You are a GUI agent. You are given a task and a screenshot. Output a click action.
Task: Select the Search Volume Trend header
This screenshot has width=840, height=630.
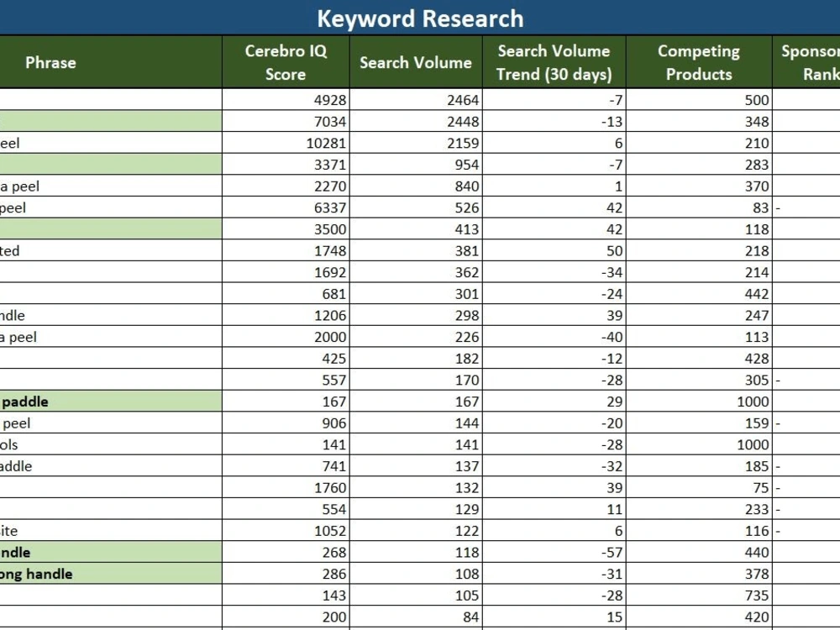coord(554,62)
